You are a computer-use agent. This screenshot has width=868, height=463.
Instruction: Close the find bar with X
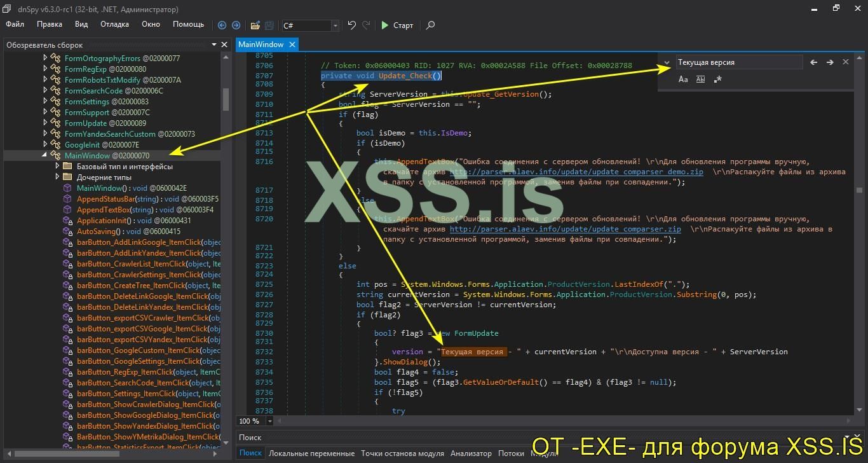point(845,62)
